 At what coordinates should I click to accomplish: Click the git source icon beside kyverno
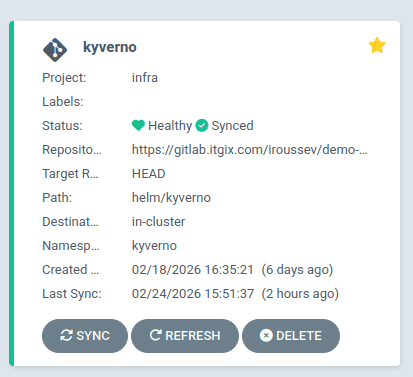click(x=55, y=50)
